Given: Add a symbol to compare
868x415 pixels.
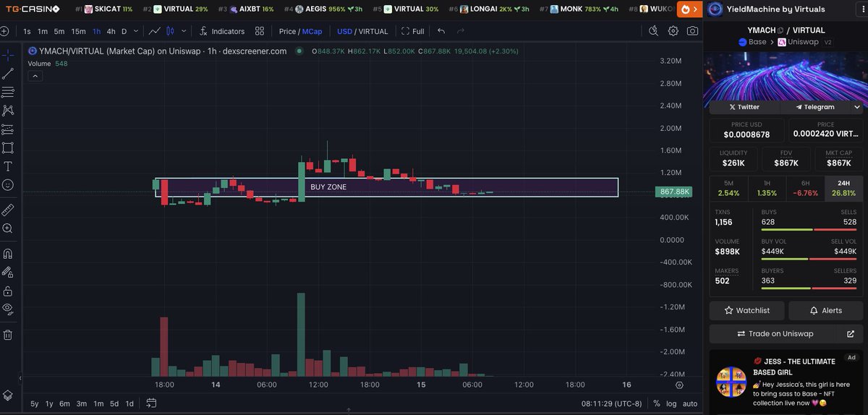Looking at the screenshot, I should click(4, 31).
